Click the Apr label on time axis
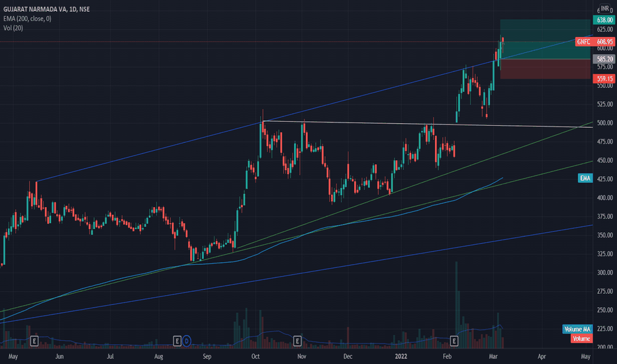Screen dimensions: 617x364 coord(542,357)
